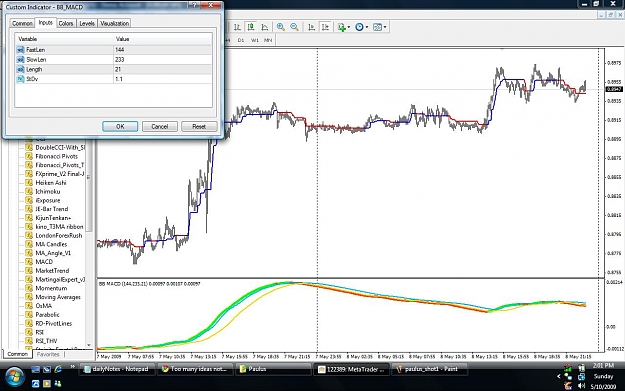Switch chart to line chart mode
The width and height of the screenshot is (625, 391).
(265, 27)
